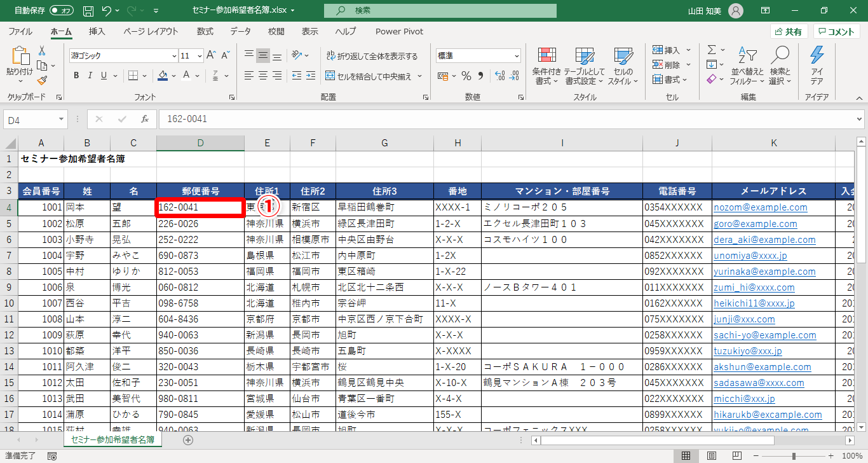Toggle Italic formatting
868x463 pixels.
90,76
